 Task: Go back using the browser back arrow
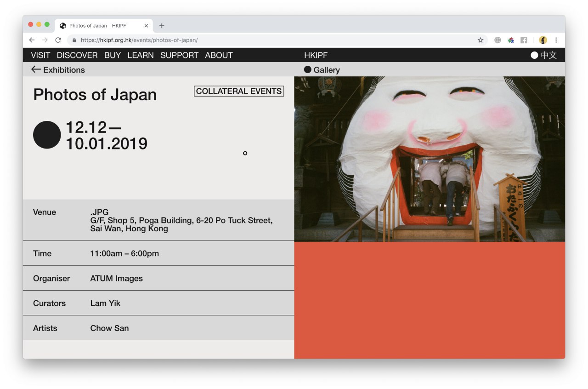coord(32,40)
